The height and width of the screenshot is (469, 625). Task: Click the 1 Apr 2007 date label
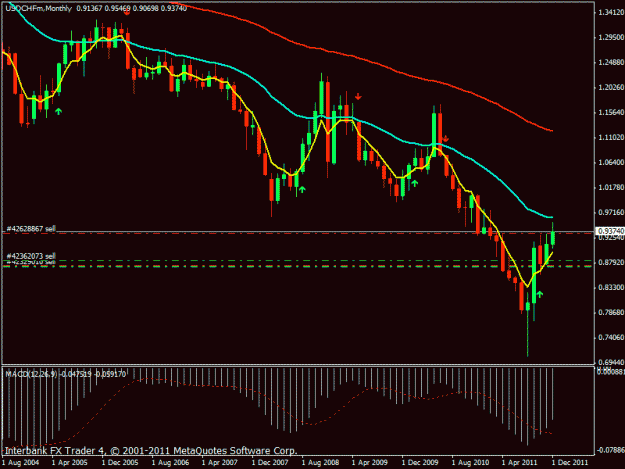tap(220, 463)
